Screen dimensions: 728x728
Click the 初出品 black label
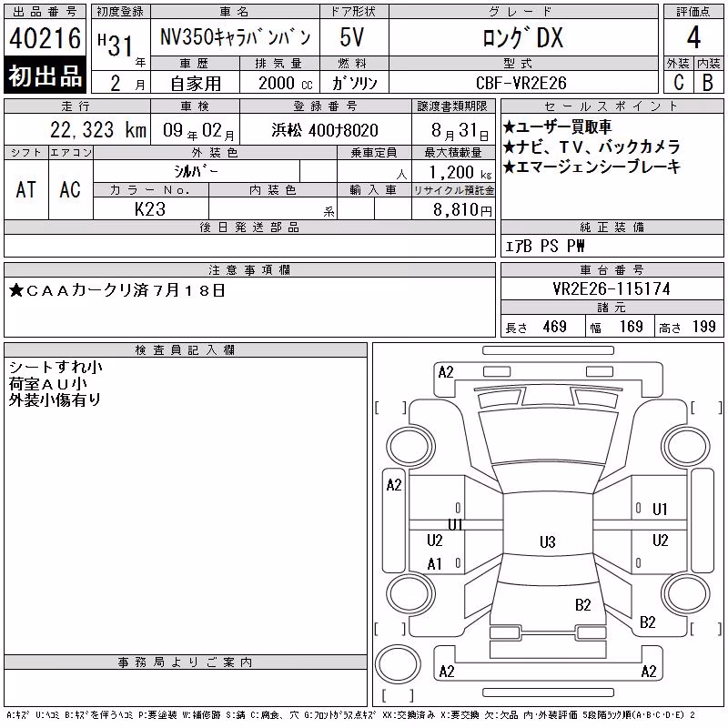click(x=45, y=76)
